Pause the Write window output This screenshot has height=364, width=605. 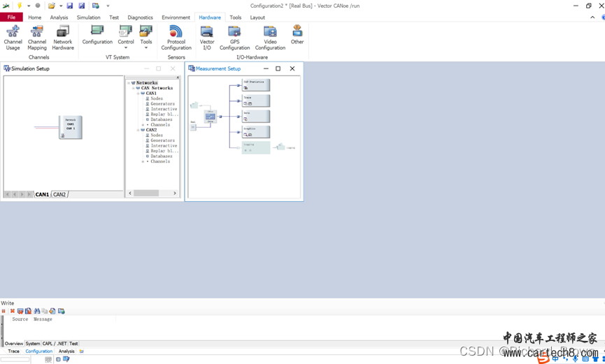[3, 311]
